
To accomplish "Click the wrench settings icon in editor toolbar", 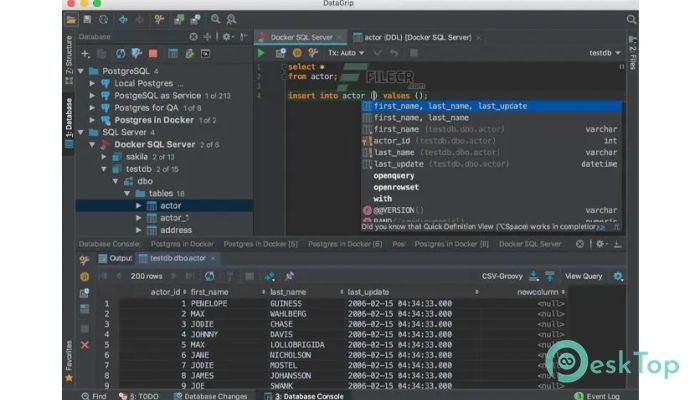I will [313, 53].
